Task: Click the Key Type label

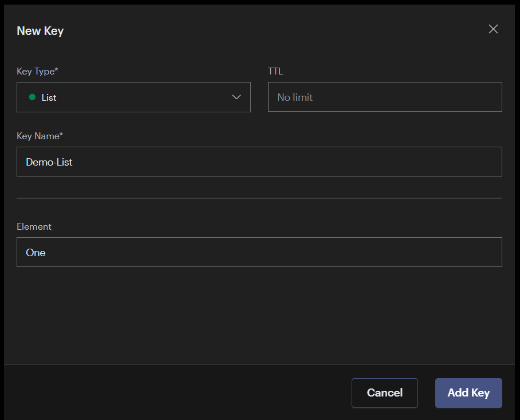Action: point(36,71)
